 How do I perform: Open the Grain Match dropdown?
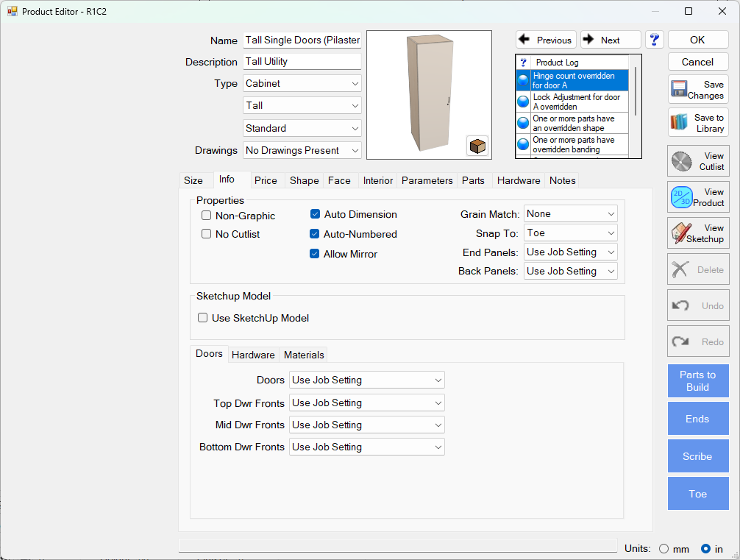(570, 213)
